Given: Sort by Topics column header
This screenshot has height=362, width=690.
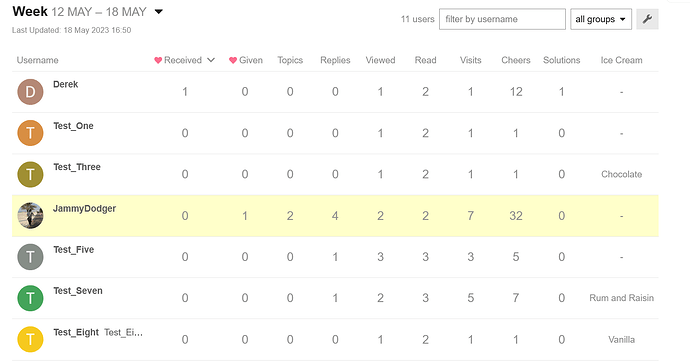Looking at the screenshot, I should (290, 60).
